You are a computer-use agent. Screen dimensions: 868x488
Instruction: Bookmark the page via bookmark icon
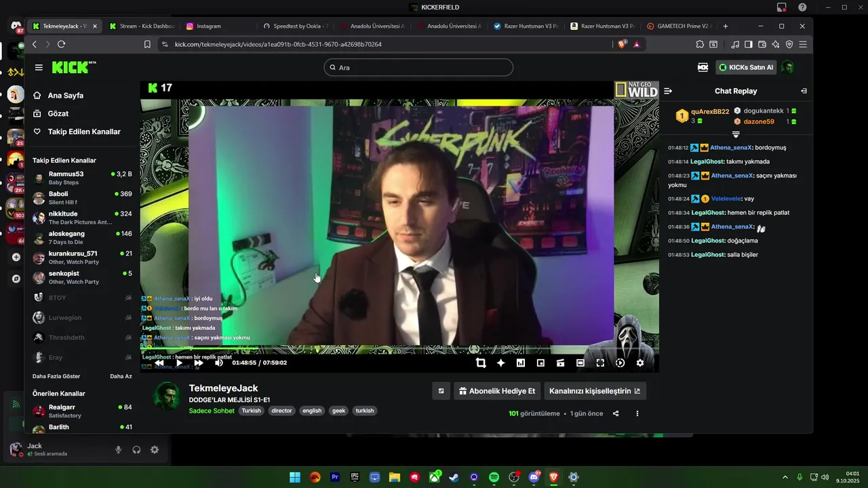tap(147, 44)
